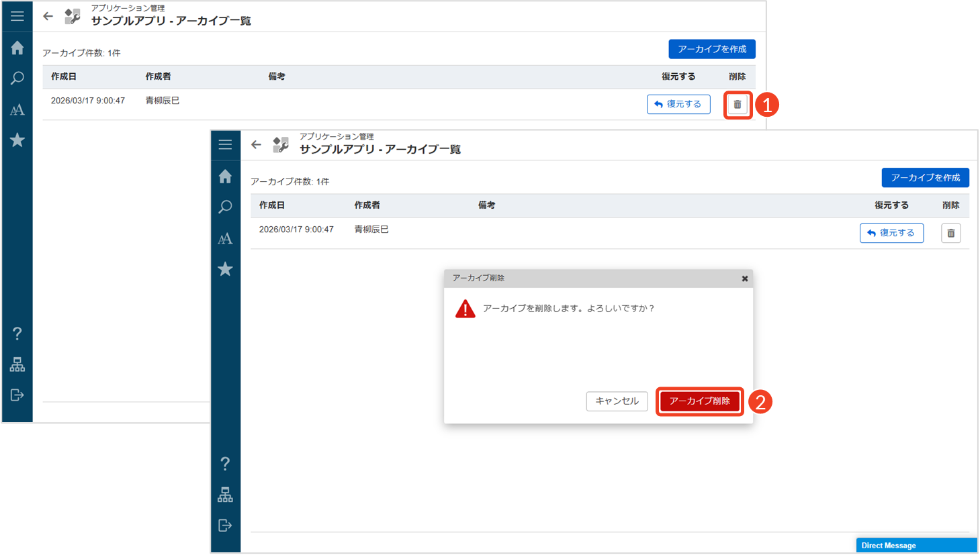The width and height of the screenshot is (980, 555).
Task: Close the アーカイブ削除 dialog with the X
Action: 744,279
